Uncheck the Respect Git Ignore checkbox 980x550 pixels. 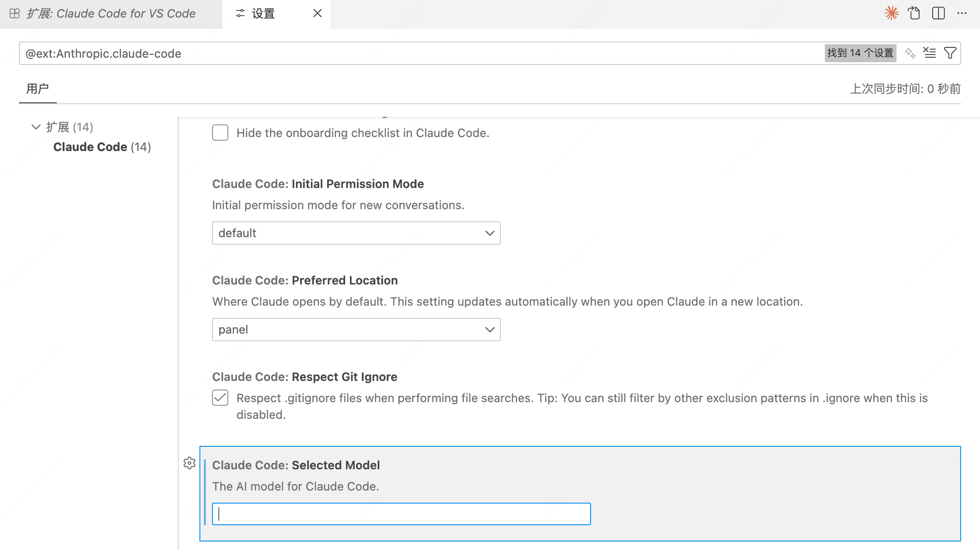point(220,398)
